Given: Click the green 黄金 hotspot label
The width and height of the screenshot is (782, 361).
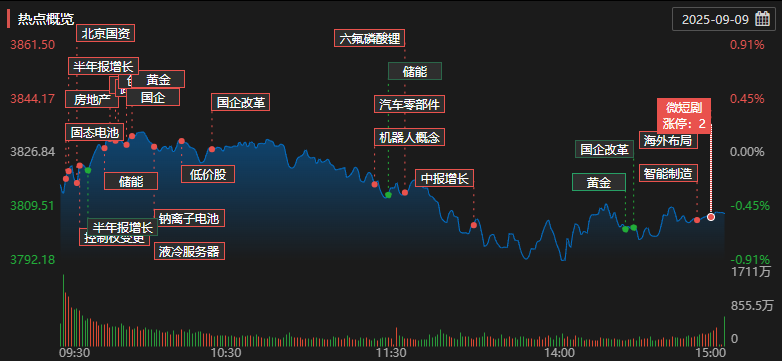Looking at the screenshot, I should 598,182.
